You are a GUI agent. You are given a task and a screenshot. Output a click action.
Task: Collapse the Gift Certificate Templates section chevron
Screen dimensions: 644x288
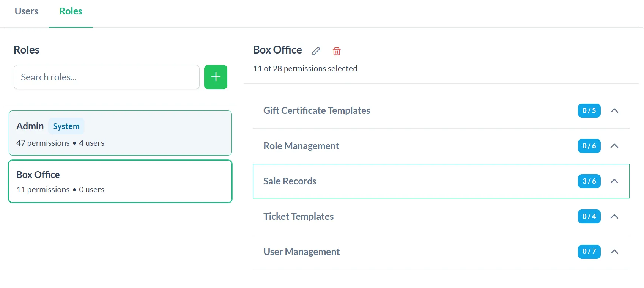[614, 110]
